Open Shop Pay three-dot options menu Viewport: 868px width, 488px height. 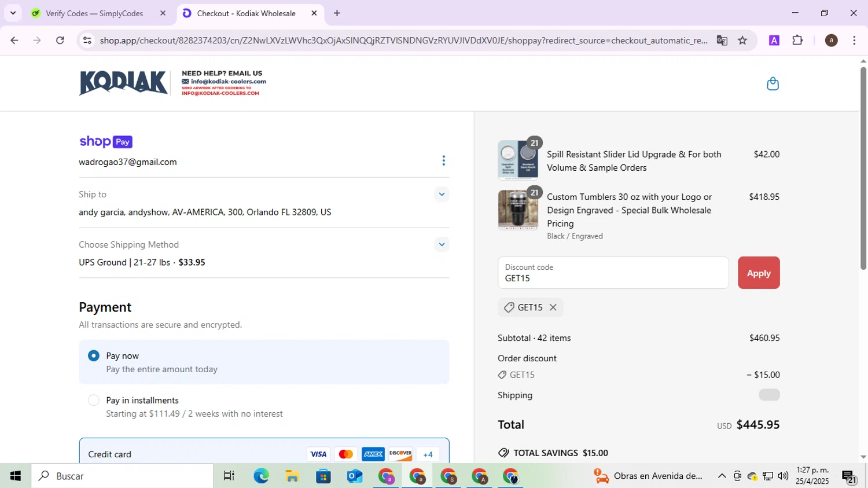pyautogui.click(x=444, y=160)
